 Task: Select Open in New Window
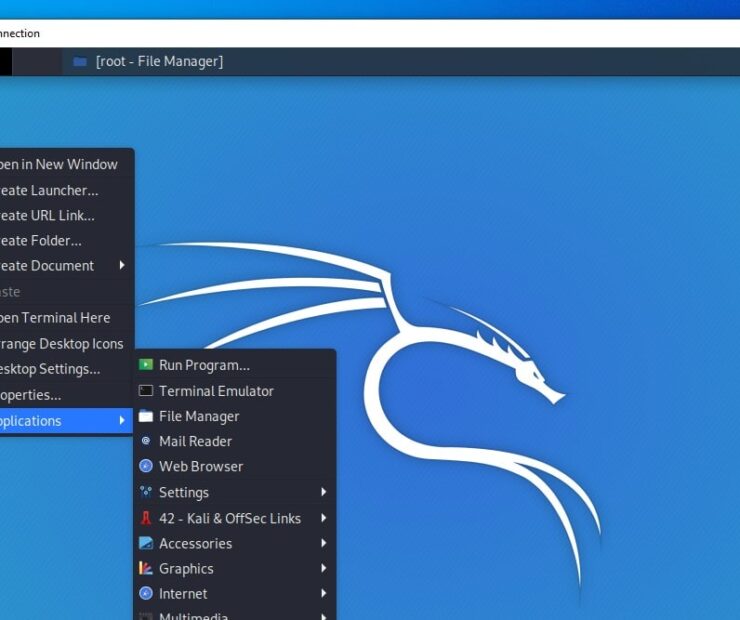(x=66, y=164)
